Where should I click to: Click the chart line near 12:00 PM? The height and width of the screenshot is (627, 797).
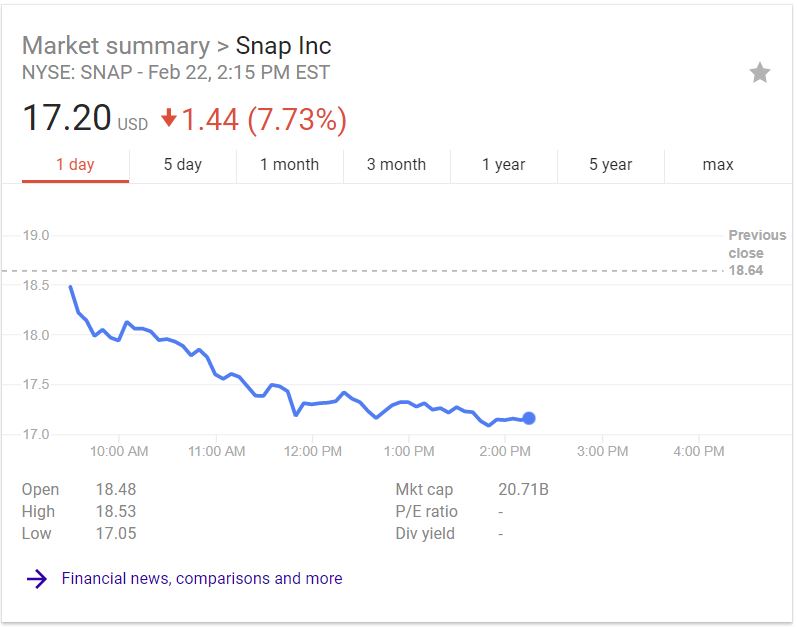(x=313, y=403)
